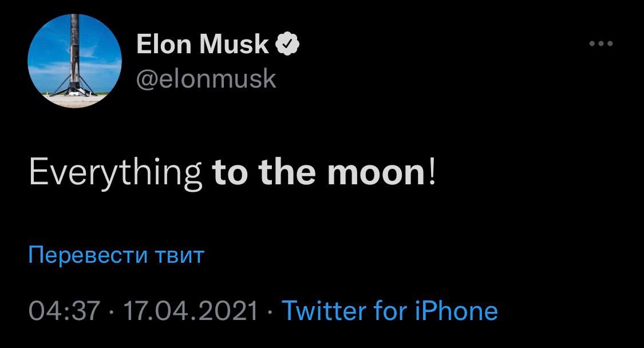644x348 pixels.
Task: Click the exclamation mark ending the tweet
Action: coord(432,172)
